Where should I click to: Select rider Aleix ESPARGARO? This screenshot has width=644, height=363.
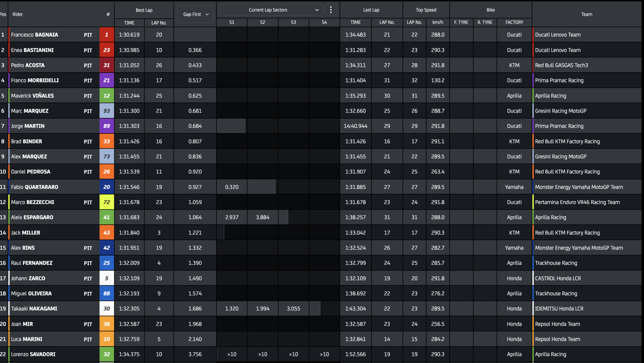(32, 217)
